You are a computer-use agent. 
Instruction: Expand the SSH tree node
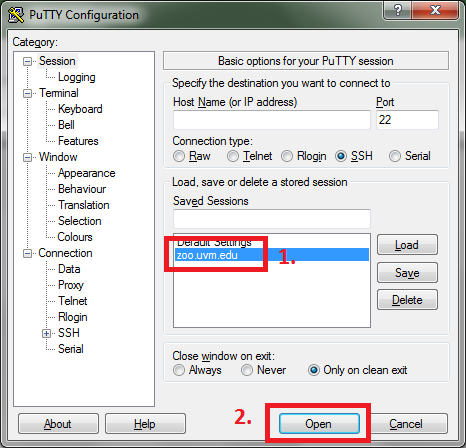(46, 333)
